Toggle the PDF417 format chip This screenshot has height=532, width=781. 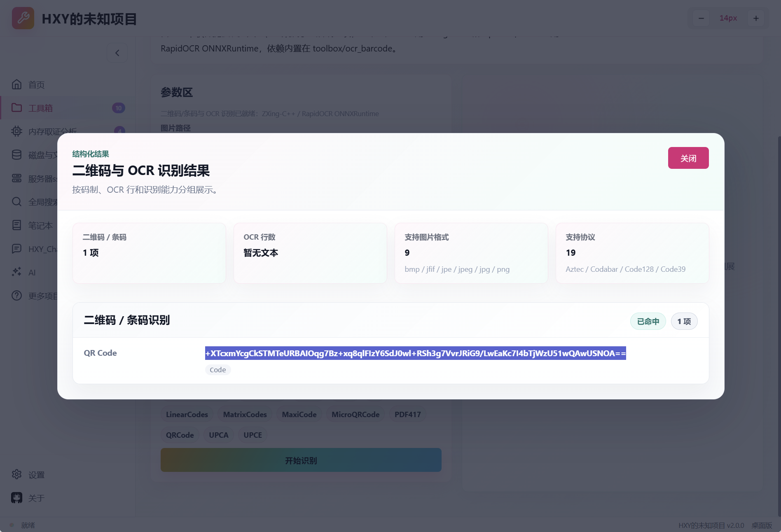click(408, 415)
